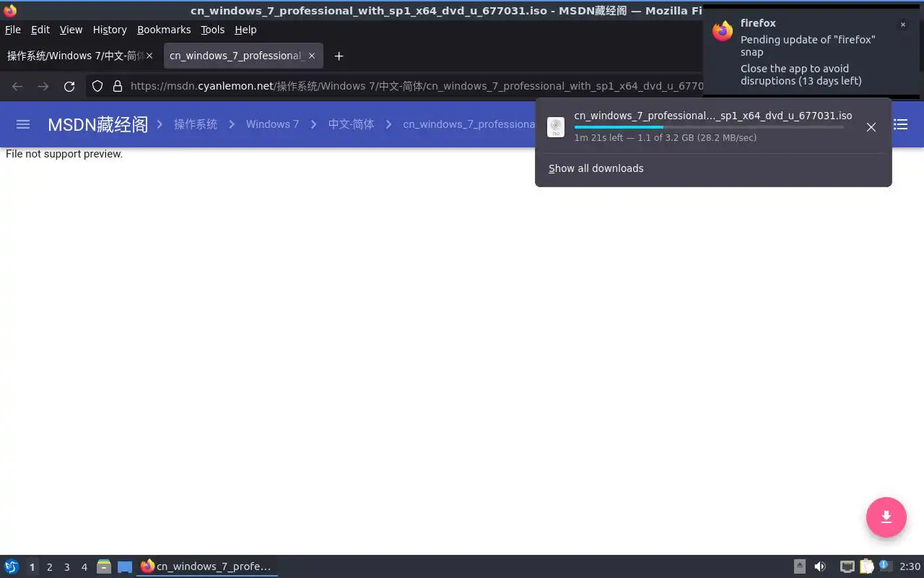Open the Edit menu
924x578 pixels.
(40, 30)
